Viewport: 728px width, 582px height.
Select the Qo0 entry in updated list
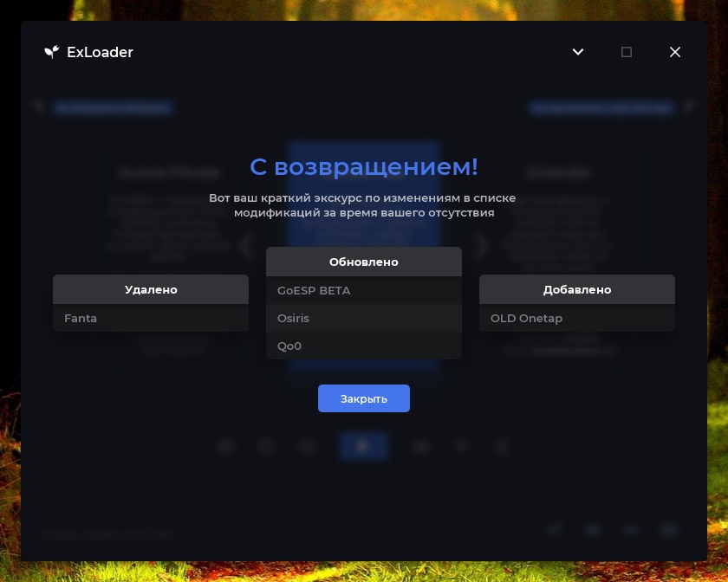pyautogui.click(x=363, y=346)
